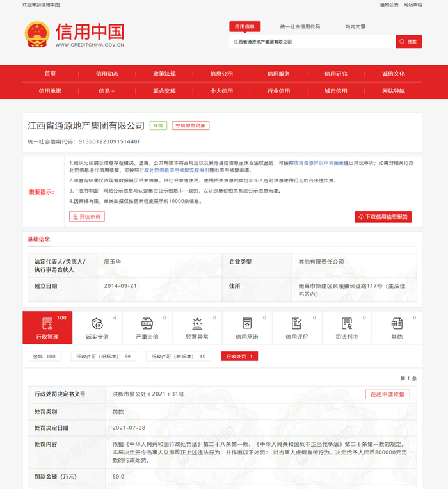Click the national emblem logo icon
The image size is (448, 489).
[x=37, y=35]
